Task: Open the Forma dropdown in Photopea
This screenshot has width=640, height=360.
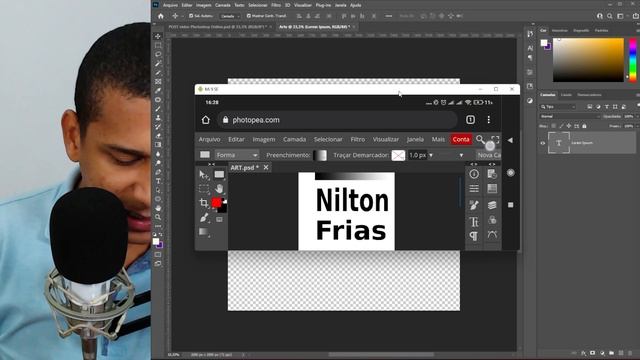Action: coord(237,155)
